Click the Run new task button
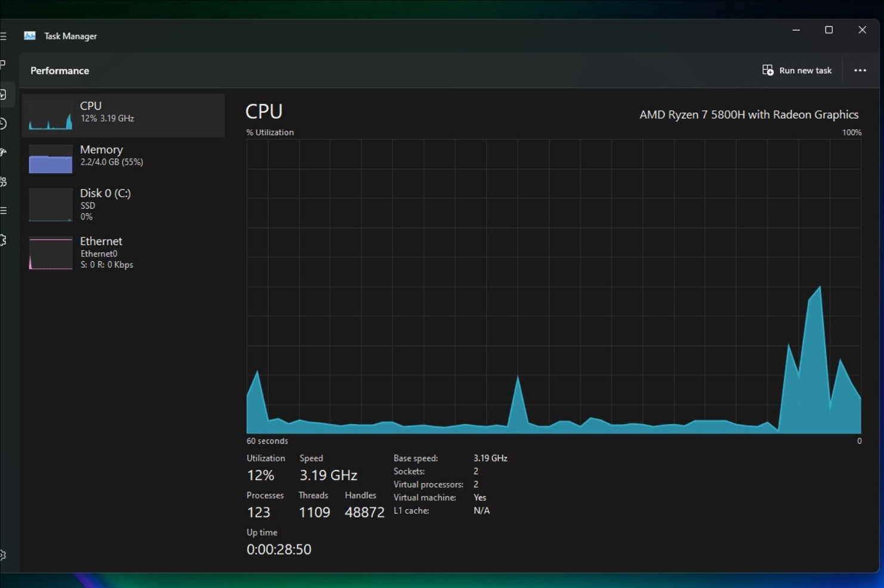 pyautogui.click(x=797, y=70)
